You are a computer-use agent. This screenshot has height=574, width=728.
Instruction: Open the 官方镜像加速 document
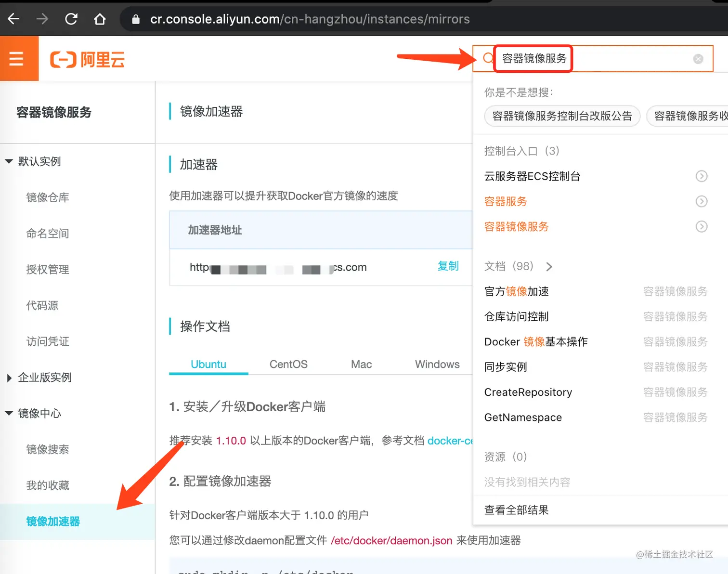pyautogui.click(x=516, y=291)
